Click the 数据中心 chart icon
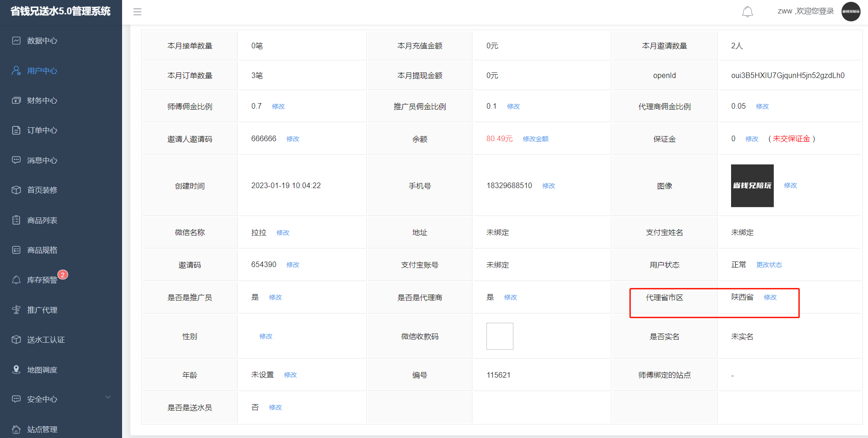Viewport: 868px width, 438px height. click(x=16, y=41)
